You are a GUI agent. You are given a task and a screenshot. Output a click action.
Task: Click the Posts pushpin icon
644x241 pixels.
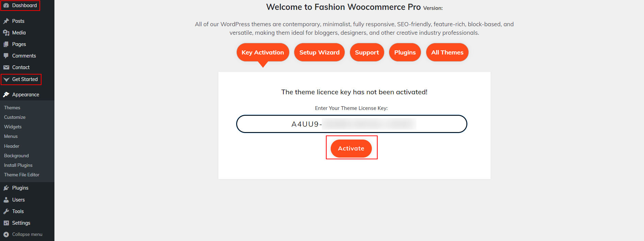(x=6, y=21)
